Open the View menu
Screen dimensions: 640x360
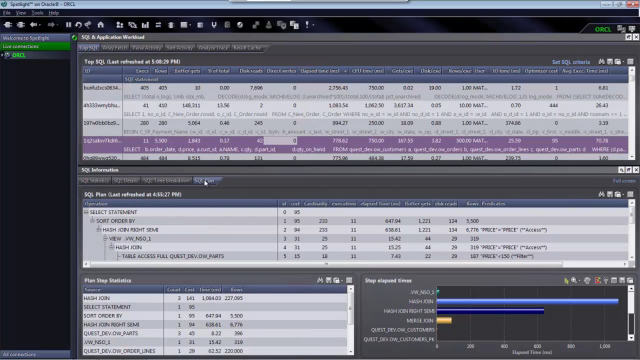pyautogui.click(x=21, y=13)
